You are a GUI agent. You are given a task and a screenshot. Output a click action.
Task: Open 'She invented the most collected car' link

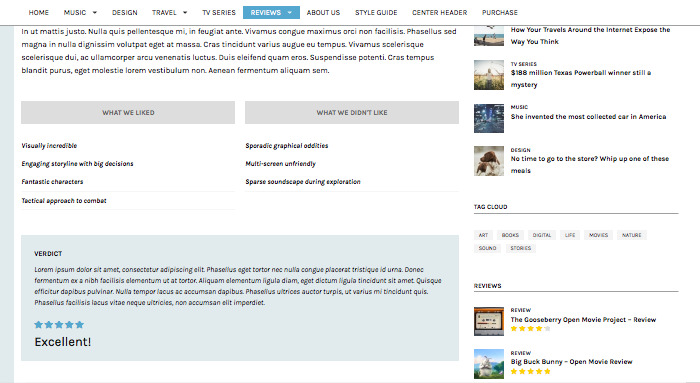tap(588, 117)
